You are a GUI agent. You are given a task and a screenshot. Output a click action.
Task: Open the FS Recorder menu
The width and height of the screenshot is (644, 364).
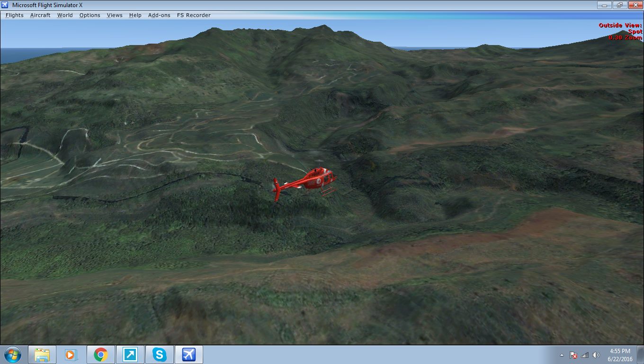[194, 15]
